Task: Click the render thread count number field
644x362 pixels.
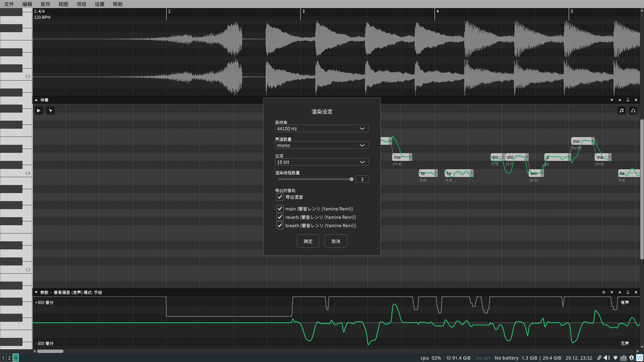Action: click(x=362, y=179)
